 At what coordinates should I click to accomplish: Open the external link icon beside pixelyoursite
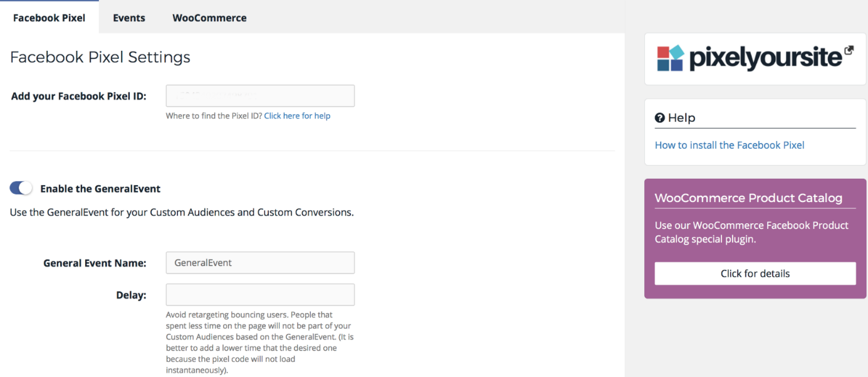(849, 50)
